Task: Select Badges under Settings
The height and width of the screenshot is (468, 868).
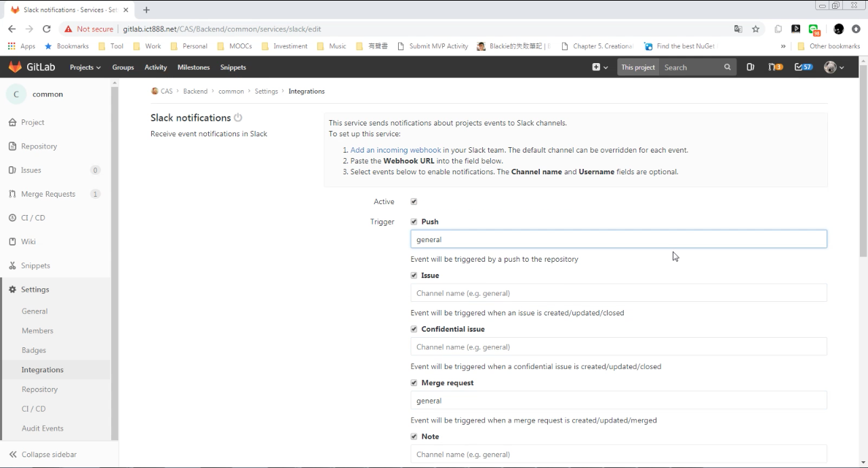Action: pos(34,351)
